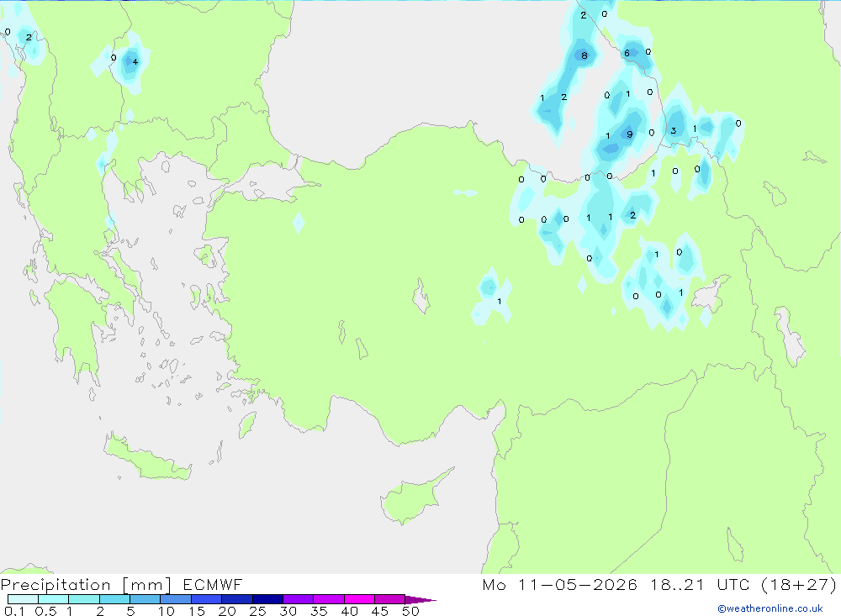
Task: Open the weatheronline.co.uk copyright link
Action: tap(770, 608)
